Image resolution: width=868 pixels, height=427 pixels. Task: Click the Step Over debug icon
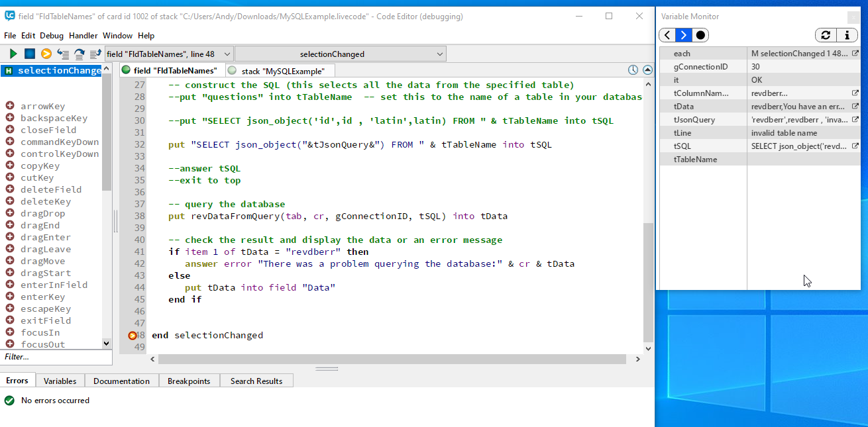tap(80, 54)
